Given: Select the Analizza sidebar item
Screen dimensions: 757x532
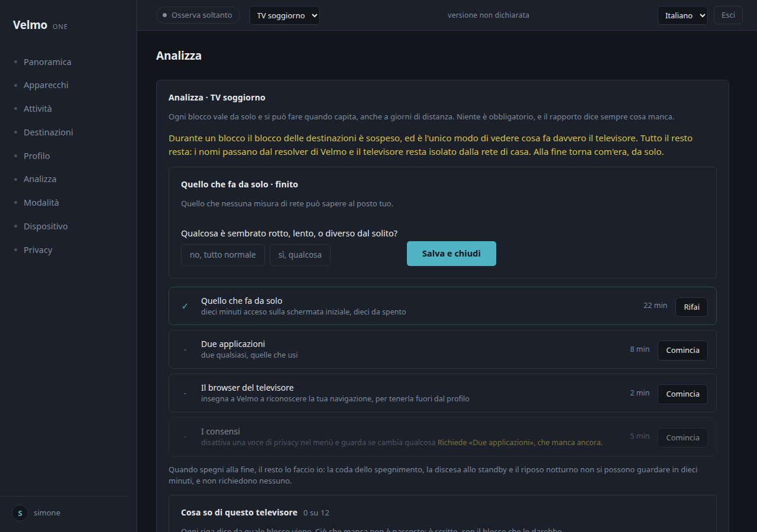Looking at the screenshot, I should 40,179.
